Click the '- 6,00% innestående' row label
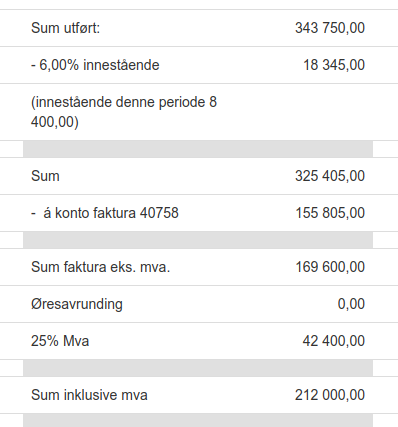Image resolution: width=398 pixels, height=427 pixels. coord(95,65)
